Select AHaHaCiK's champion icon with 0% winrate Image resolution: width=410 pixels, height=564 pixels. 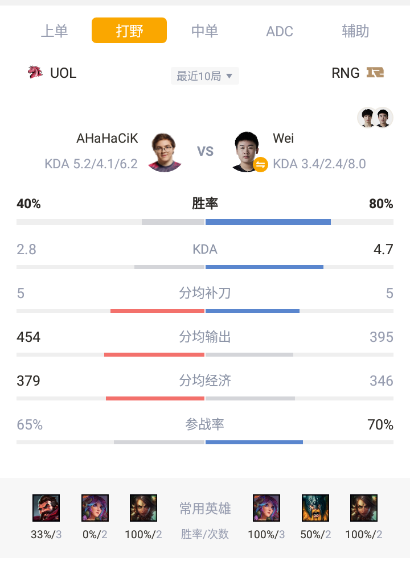coord(95,508)
